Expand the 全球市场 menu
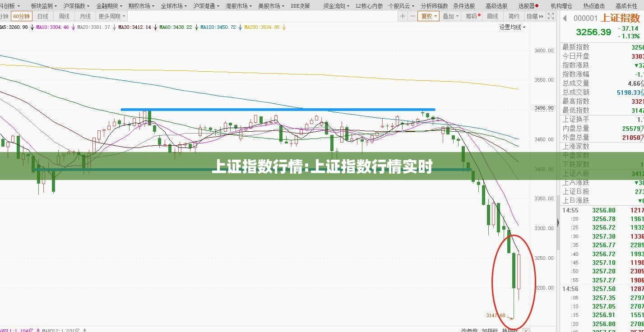 coord(174,6)
